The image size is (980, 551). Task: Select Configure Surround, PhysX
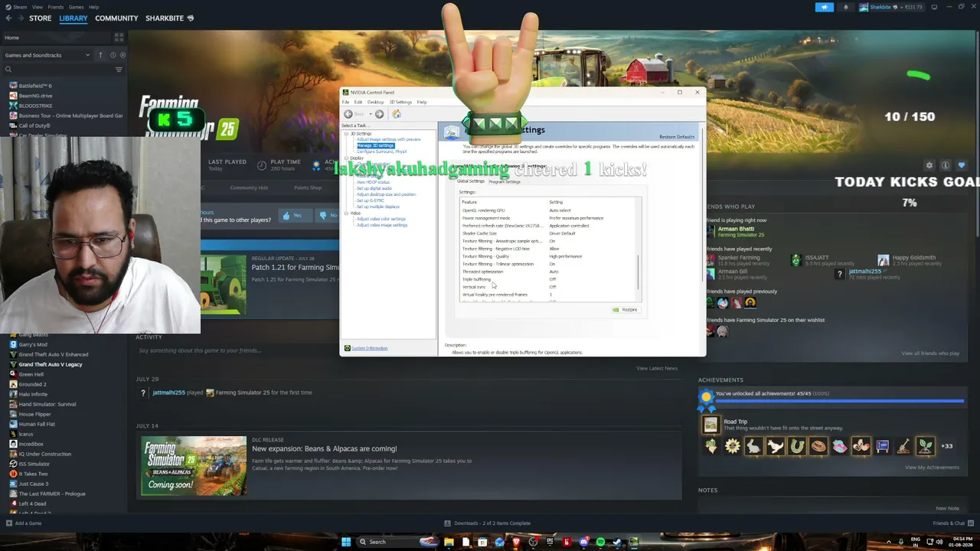381,152
